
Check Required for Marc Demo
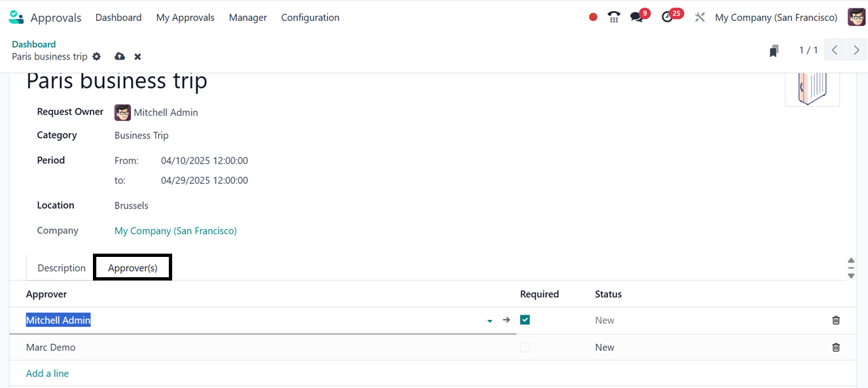click(x=525, y=347)
